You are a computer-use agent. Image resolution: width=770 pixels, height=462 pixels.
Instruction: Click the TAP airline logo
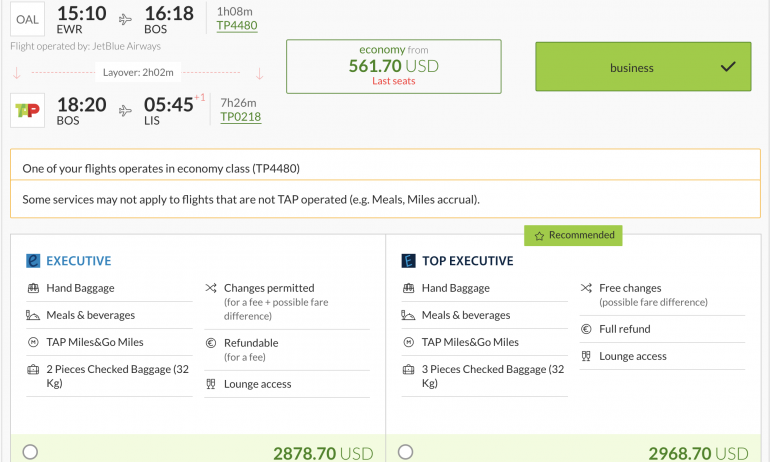point(27,109)
